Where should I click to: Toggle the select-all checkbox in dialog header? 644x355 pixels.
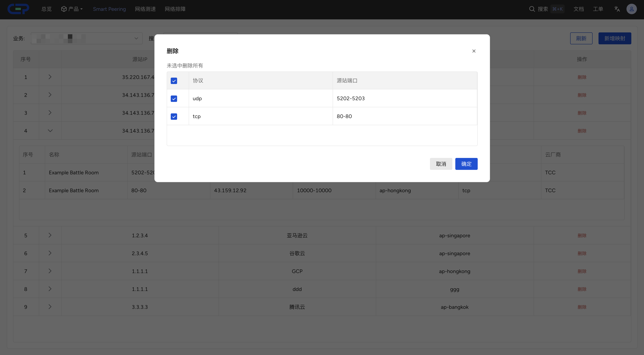pyautogui.click(x=174, y=81)
